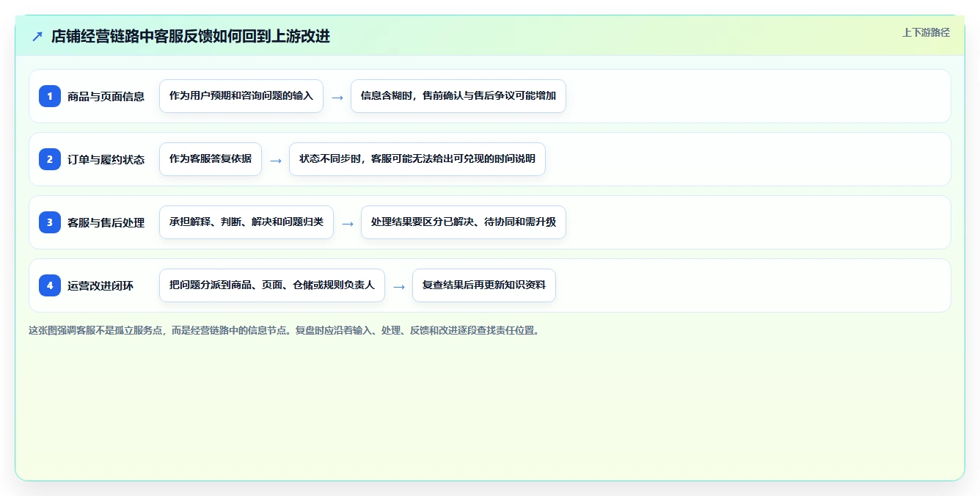Click the 把问题分派到商品、页面、仓储或规则负责人 box
The width and height of the screenshot is (980, 496).
(272, 285)
